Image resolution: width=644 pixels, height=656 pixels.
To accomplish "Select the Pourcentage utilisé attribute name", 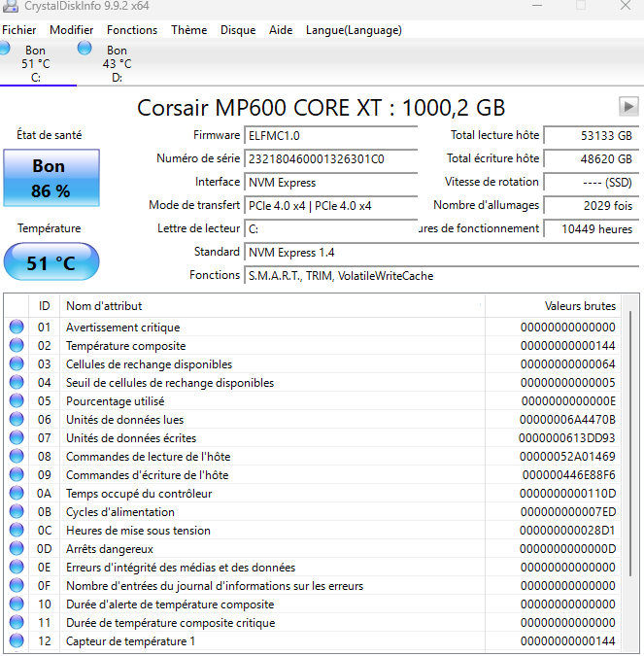I will pos(115,401).
